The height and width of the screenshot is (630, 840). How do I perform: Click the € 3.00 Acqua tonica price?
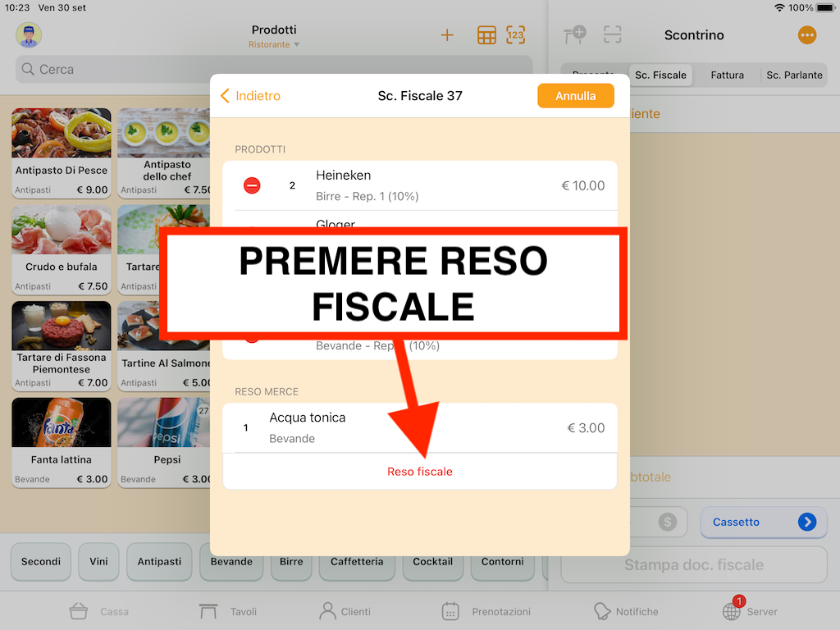click(x=586, y=427)
